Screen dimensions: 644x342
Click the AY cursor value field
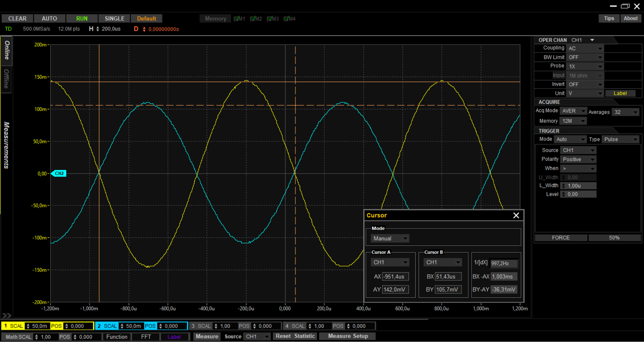tap(395, 289)
